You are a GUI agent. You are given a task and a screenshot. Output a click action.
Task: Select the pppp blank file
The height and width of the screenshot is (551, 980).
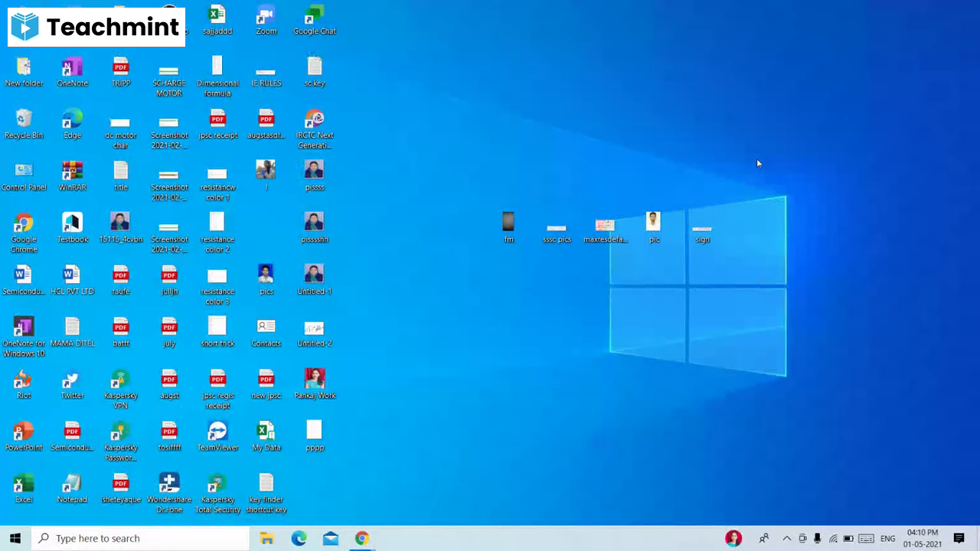click(315, 436)
